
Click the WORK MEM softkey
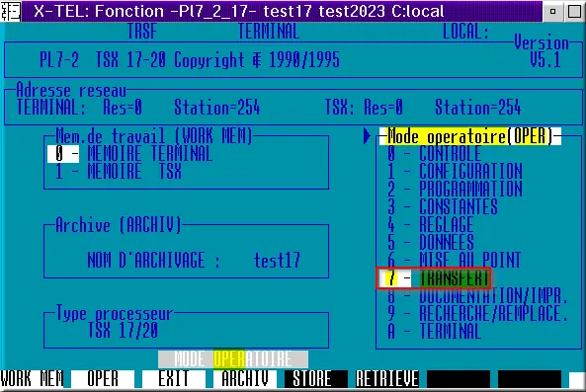(x=32, y=379)
